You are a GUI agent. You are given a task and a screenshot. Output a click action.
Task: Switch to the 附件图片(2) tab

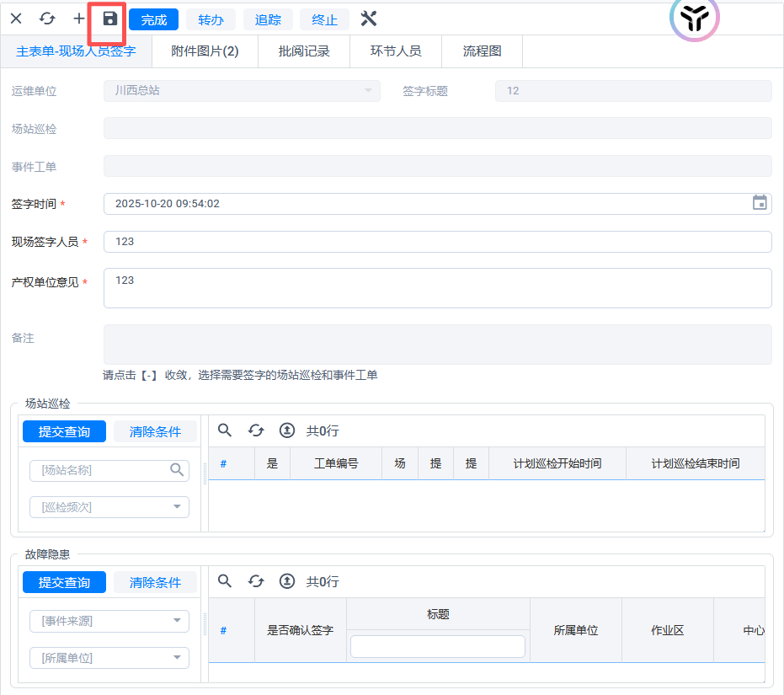(x=205, y=51)
